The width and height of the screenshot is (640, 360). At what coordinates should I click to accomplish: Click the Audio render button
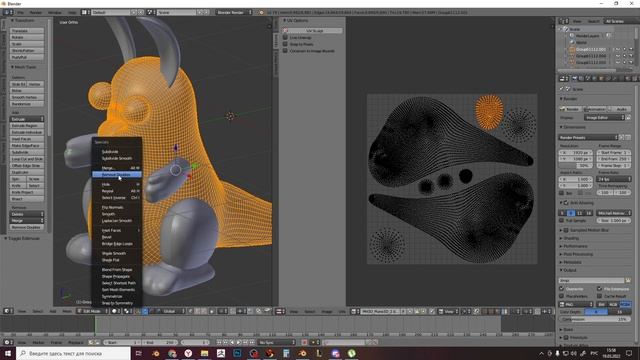coord(619,109)
